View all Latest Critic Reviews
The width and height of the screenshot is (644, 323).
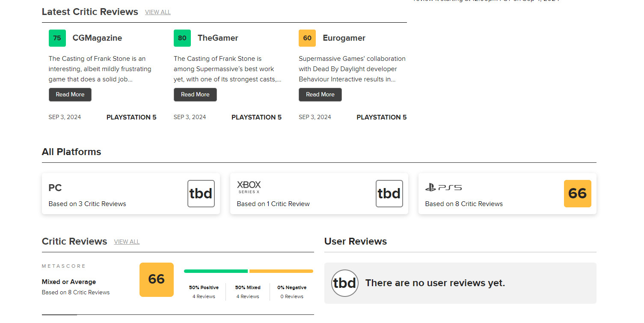(158, 12)
